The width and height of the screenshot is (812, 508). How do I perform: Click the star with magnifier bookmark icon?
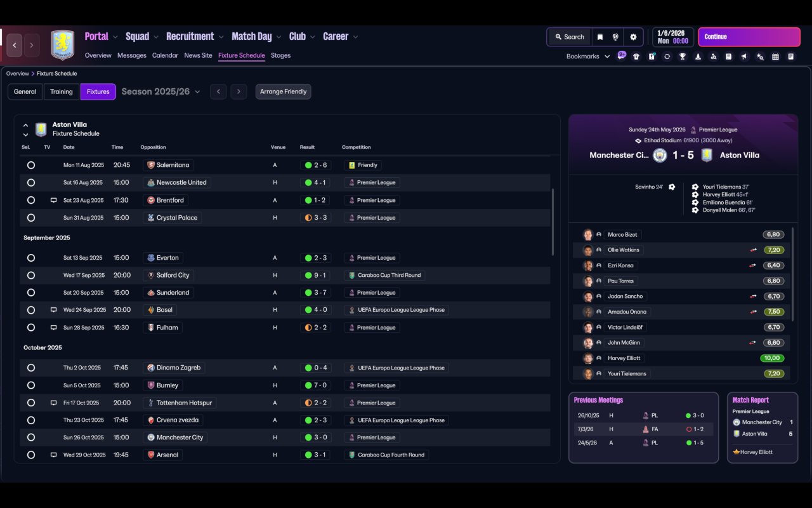[x=760, y=57]
